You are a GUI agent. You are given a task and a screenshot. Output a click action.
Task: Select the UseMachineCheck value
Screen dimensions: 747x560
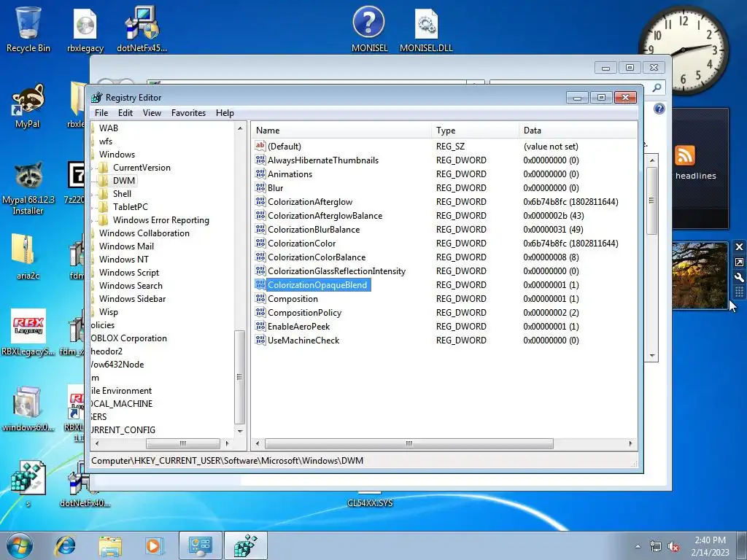click(x=303, y=340)
